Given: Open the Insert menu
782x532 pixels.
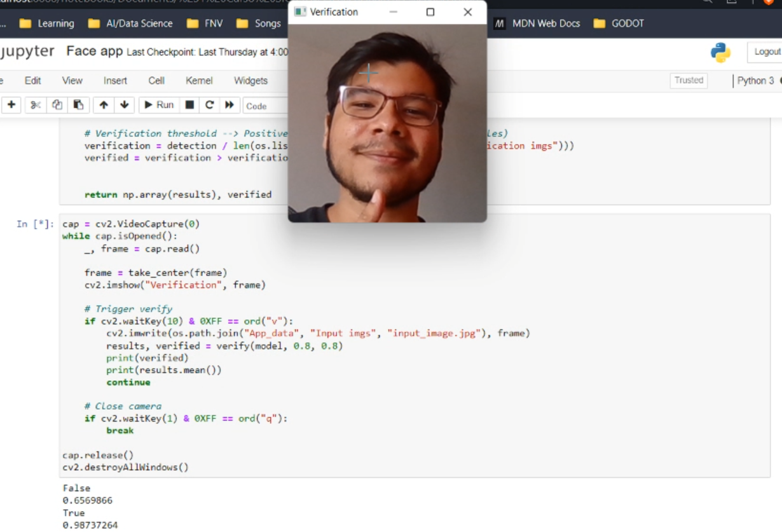Looking at the screenshot, I should 115,81.
